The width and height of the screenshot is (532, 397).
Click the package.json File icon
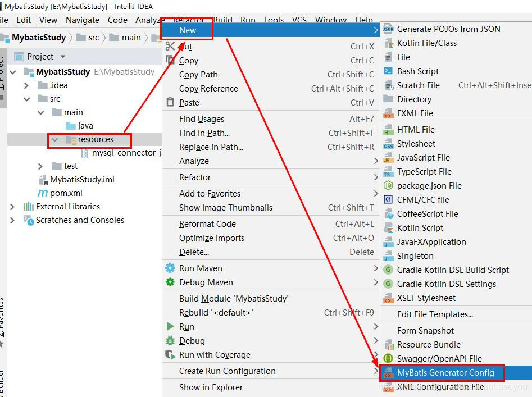(388, 186)
